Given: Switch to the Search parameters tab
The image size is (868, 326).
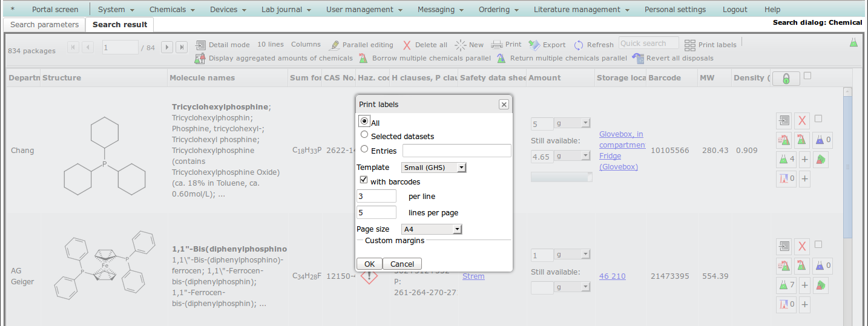Looking at the screenshot, I should click(x=44, y=25).
